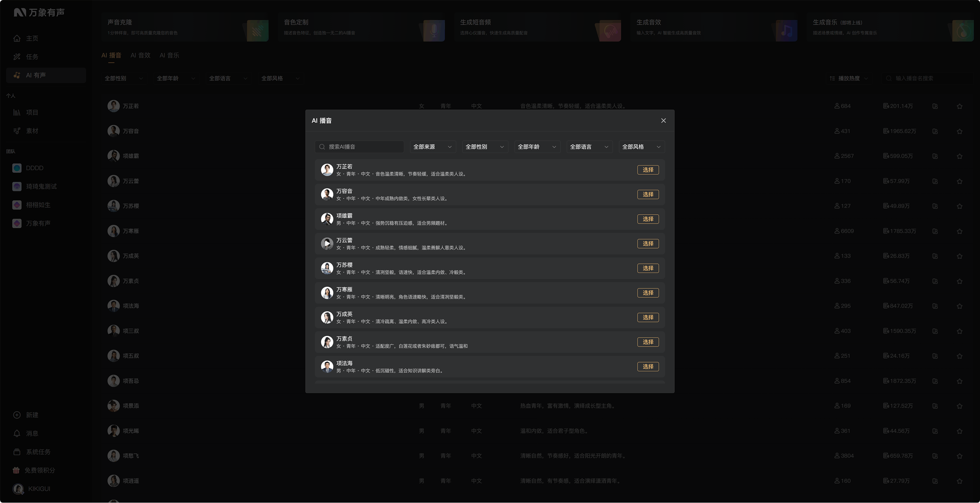Click search magnifier icon in dialog

pos(322,147)
